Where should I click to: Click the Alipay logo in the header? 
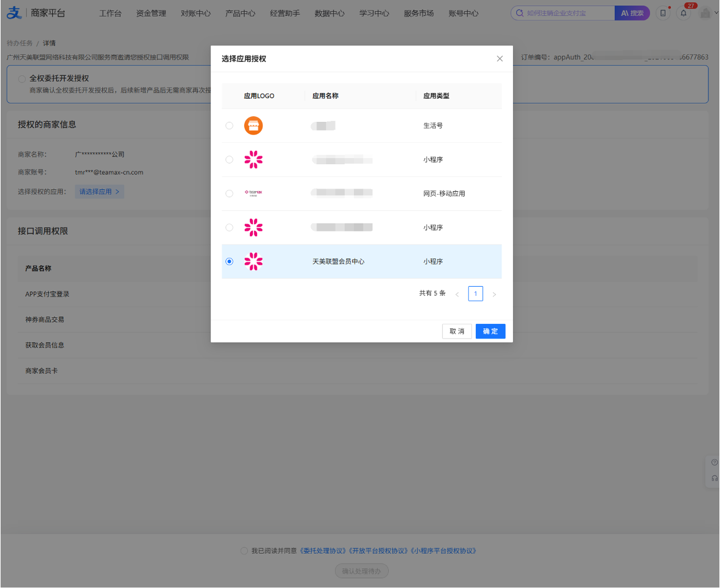click(x=14, y=13)
